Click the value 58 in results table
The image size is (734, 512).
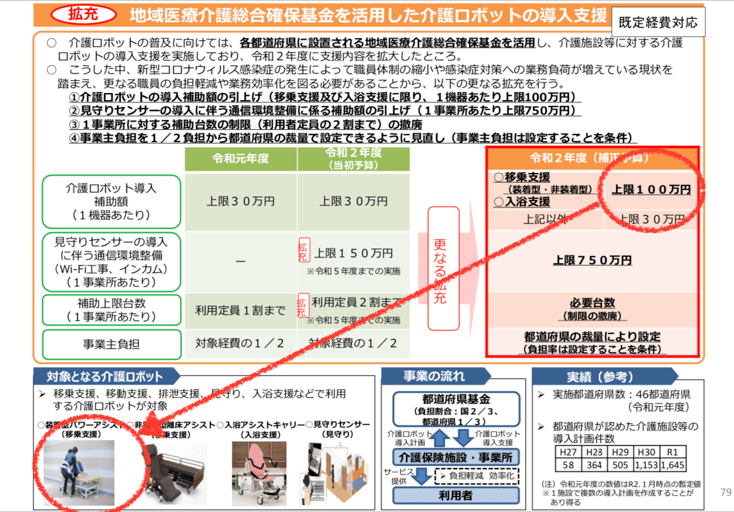(x=568, y=465)
